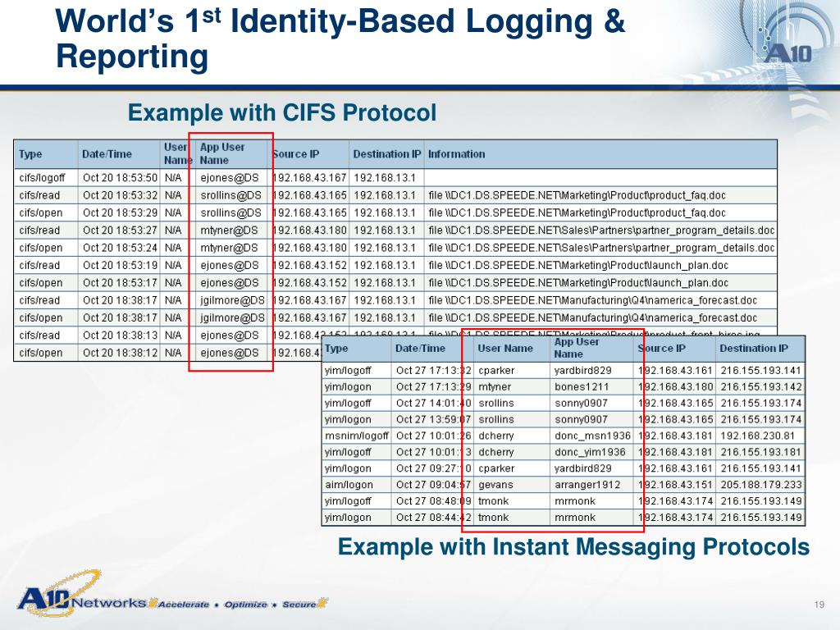Screen dimensions: 840x630
Task: Click the 'Information' column header
Action: tap(456, 154)
